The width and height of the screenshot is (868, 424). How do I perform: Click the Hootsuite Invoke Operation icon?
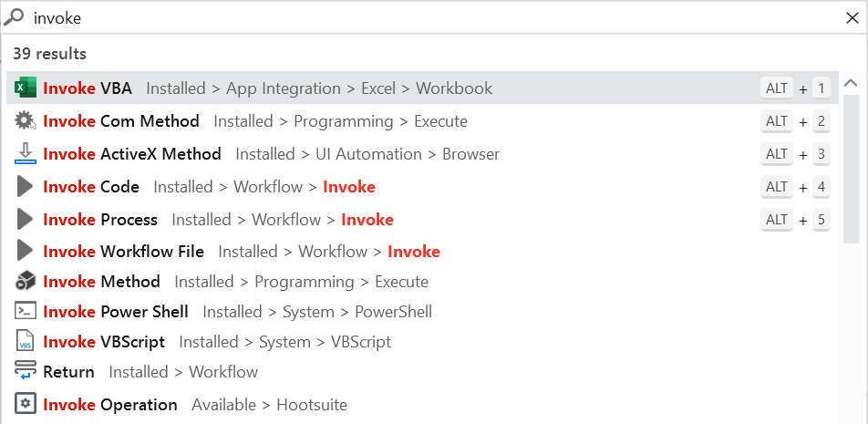pos(26,404)
